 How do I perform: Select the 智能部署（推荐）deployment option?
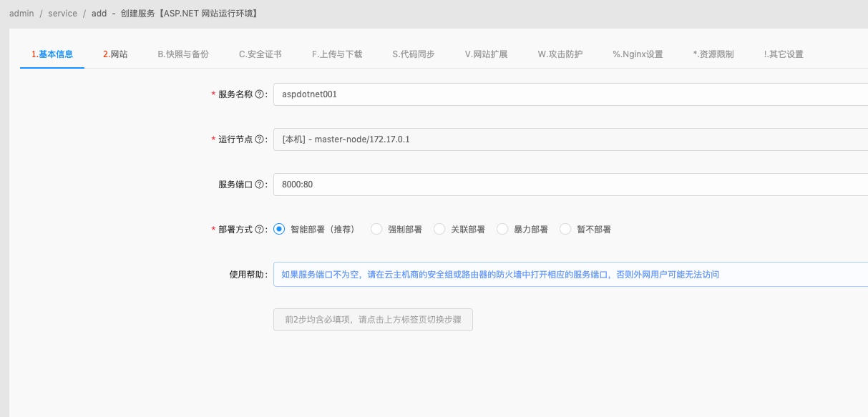click(278, 229)
